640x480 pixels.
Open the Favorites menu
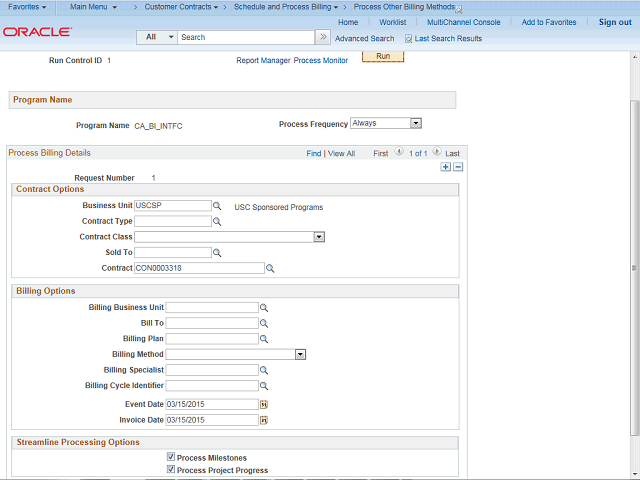pyautogui.click(x=27, y=7)
